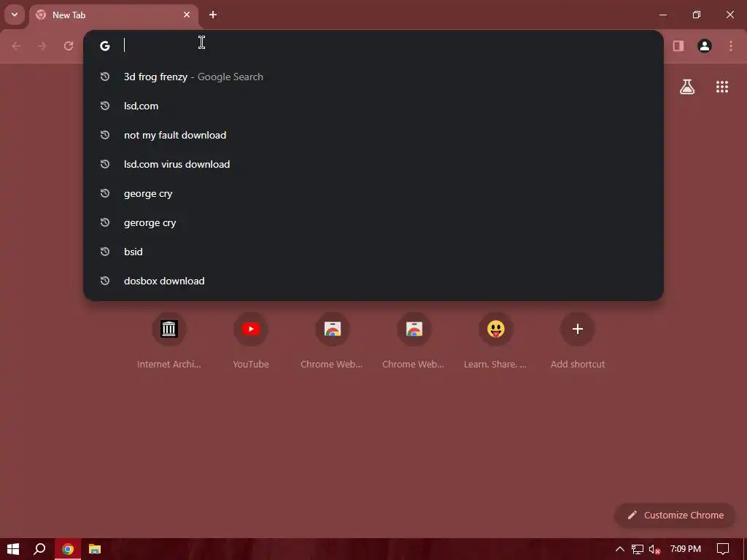Open Search Labs flask icon
The image size is (747, 560).
(x=687, y=87)
